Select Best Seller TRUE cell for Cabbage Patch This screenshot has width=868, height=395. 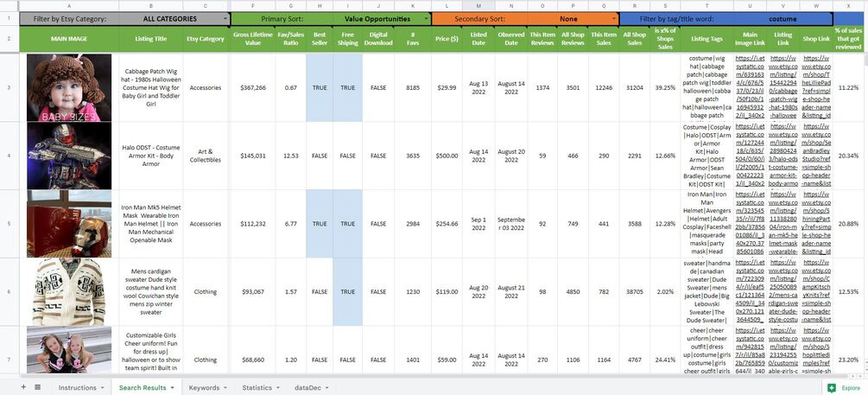point(320,87)
